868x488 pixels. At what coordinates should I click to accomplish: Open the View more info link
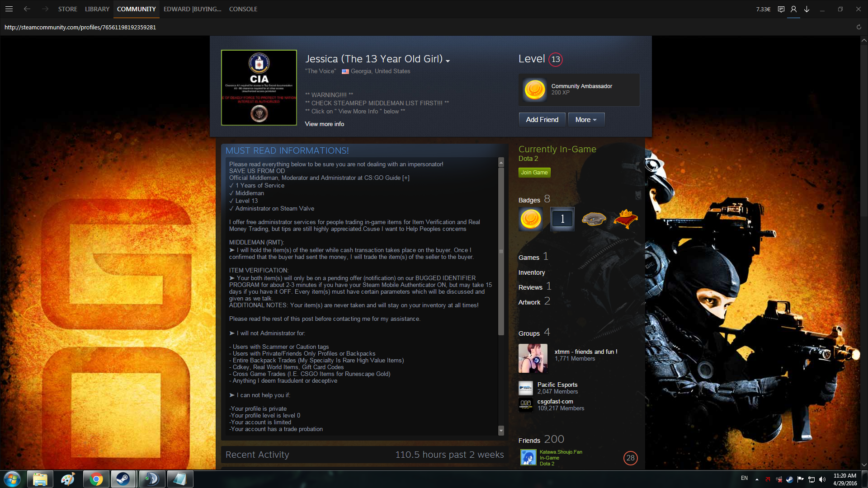pos(324,124)
